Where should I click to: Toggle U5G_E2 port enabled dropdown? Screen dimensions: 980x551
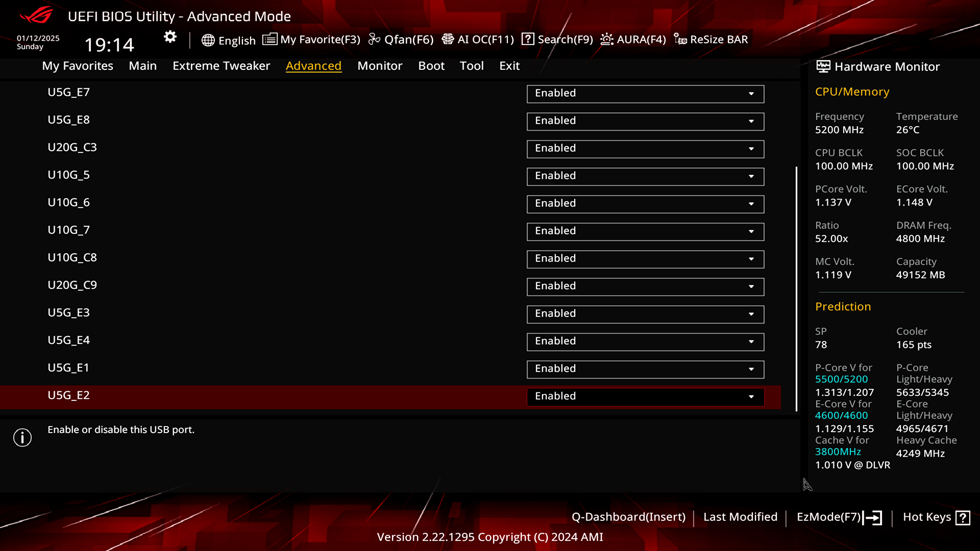(x=751, y=396)
